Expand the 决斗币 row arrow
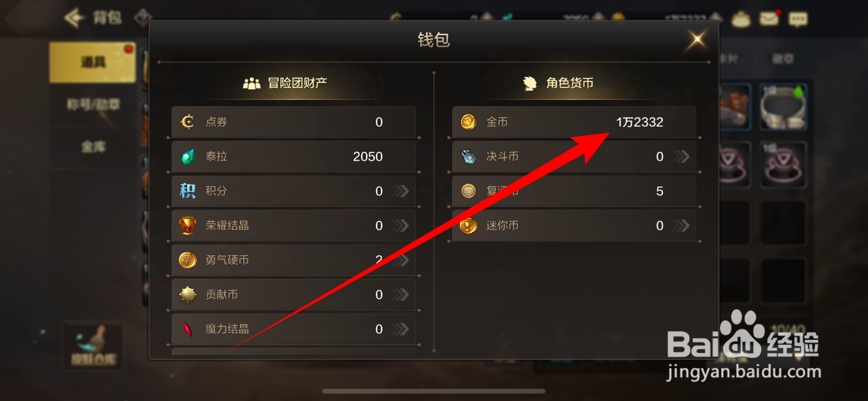 (x=681, y=156)
